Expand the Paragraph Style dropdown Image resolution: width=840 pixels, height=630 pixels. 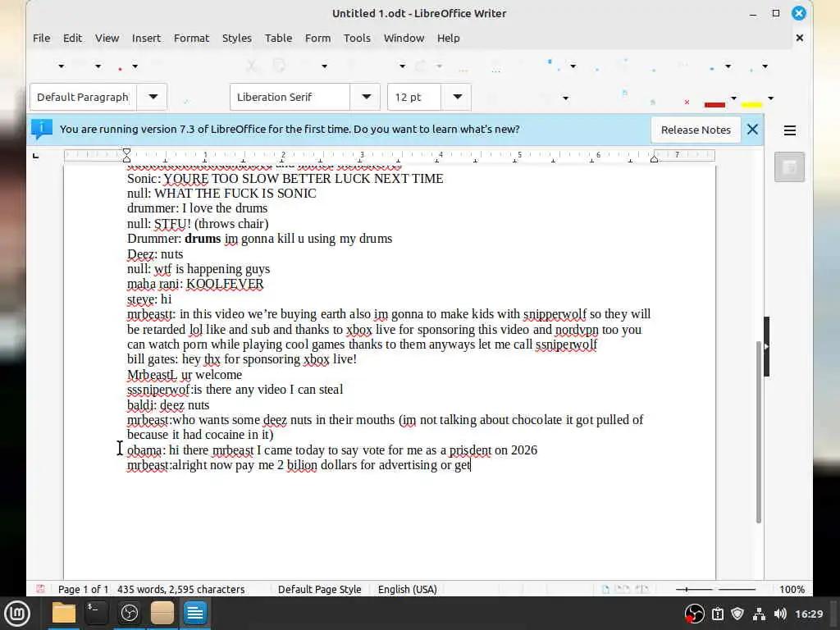point(153,97)
